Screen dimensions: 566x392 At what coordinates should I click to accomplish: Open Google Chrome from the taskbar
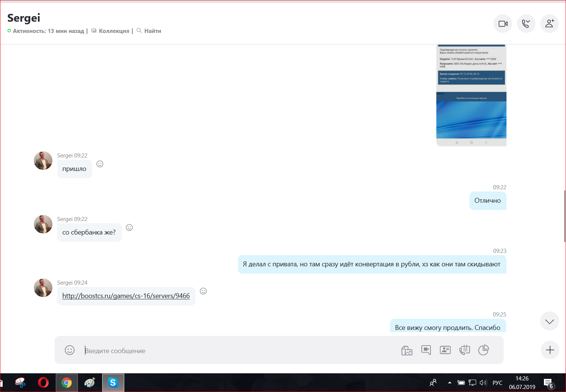pyautogui.click(x=67, y=383)
